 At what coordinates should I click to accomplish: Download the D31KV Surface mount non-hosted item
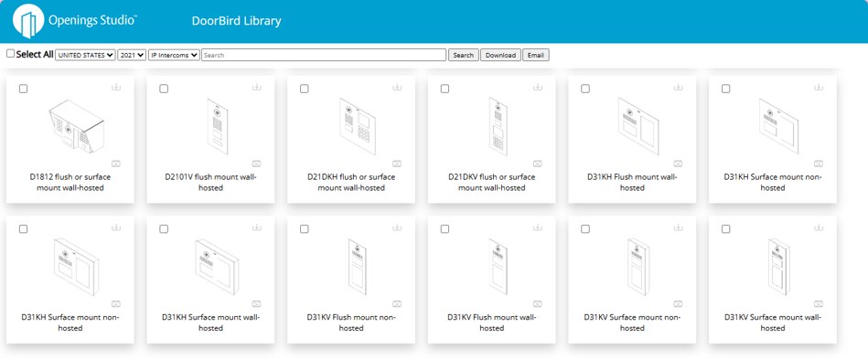(x=679, y=227)
